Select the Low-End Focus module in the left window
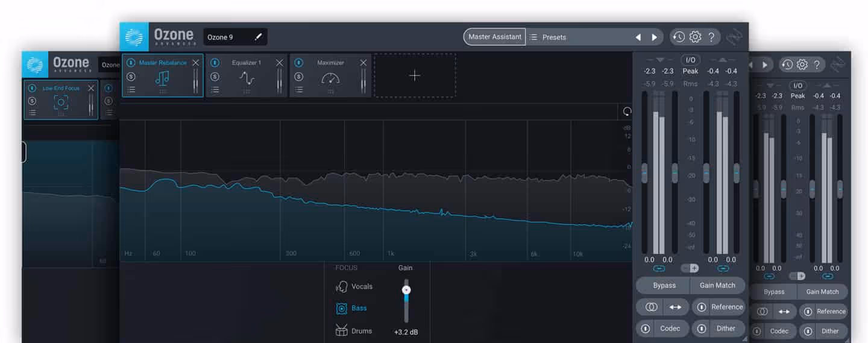 point(60,99)
